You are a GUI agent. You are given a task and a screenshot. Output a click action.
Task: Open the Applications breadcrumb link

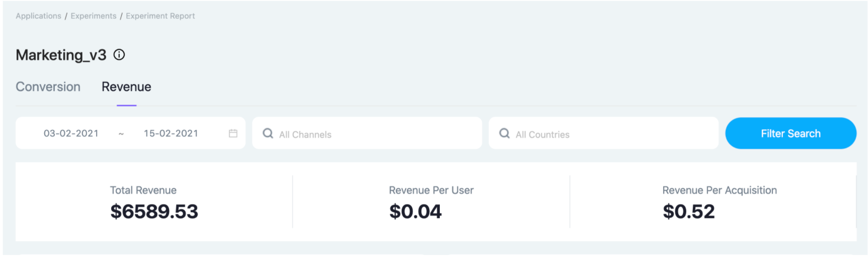(38, 16)
